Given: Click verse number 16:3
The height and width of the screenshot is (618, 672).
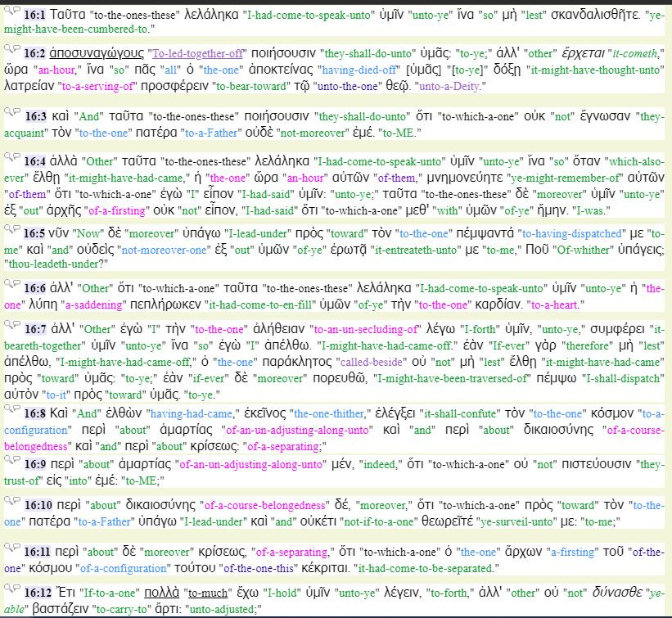Looking at the screenshot, I should coord(36,116).
